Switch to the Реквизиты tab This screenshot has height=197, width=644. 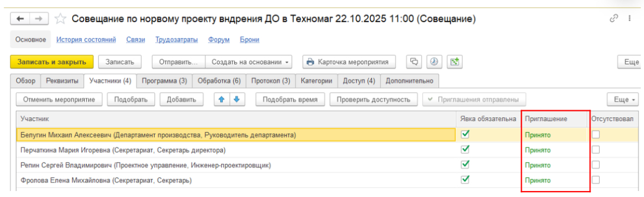[62, 80]
